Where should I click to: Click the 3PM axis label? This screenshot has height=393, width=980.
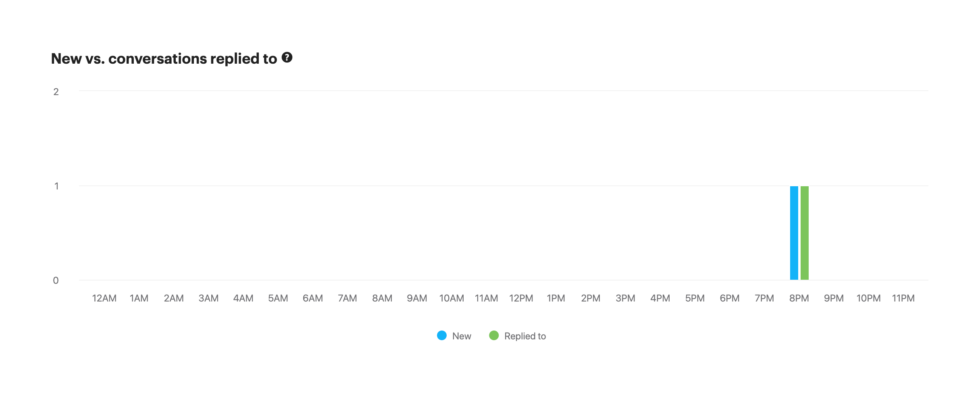coord(625,298)
